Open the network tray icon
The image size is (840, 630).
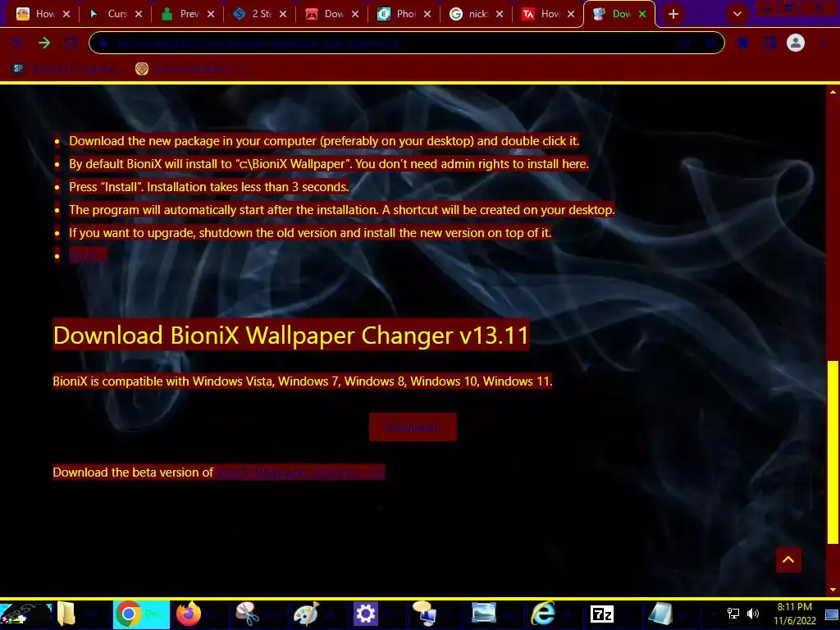click(733, 614)
